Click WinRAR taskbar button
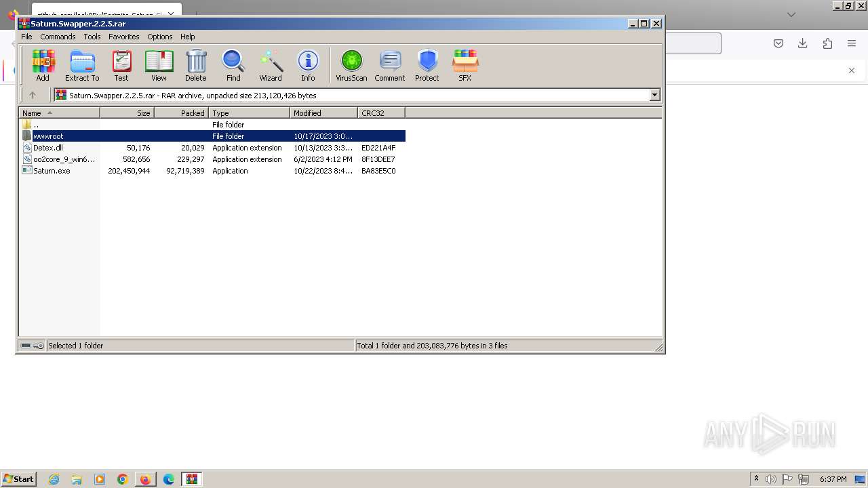This screenshot has height=488, width=868. [x=192, y=479]
